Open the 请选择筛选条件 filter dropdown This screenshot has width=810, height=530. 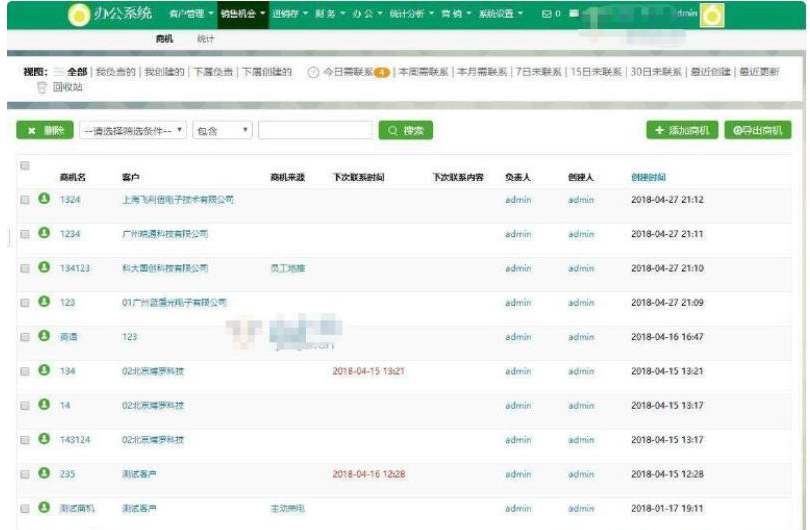(x=132, y=130)
